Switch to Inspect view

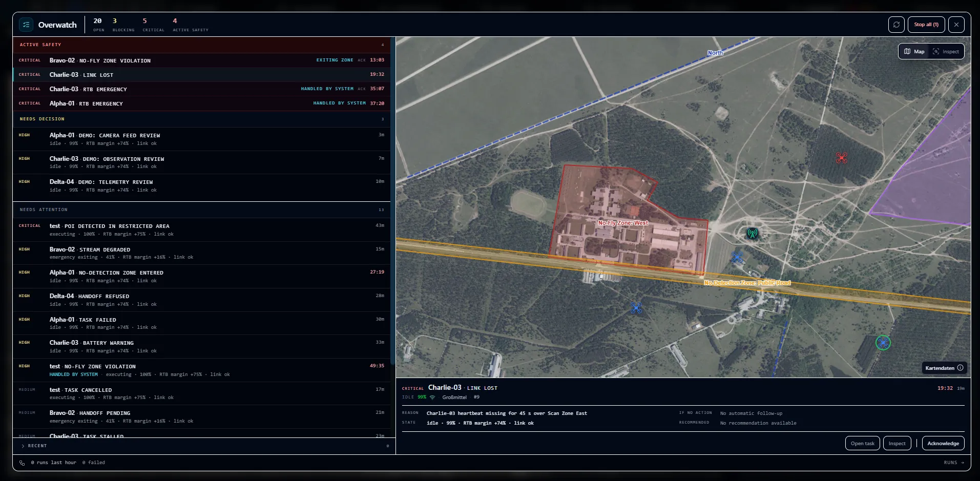click(946, 51)
